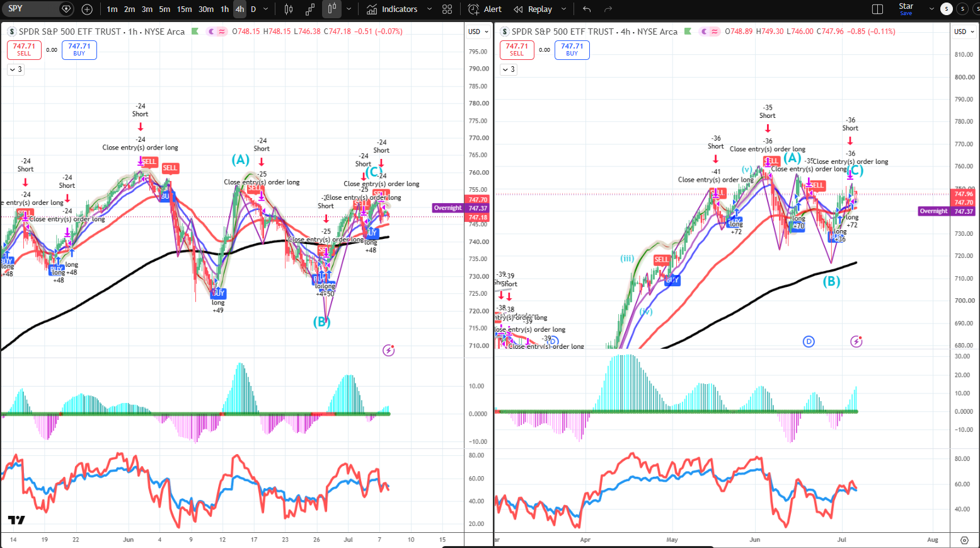The height and width of the screenshot is (548, 980).
Task: Click the lightning event icon on 1h chart
Action: [389, 350]
